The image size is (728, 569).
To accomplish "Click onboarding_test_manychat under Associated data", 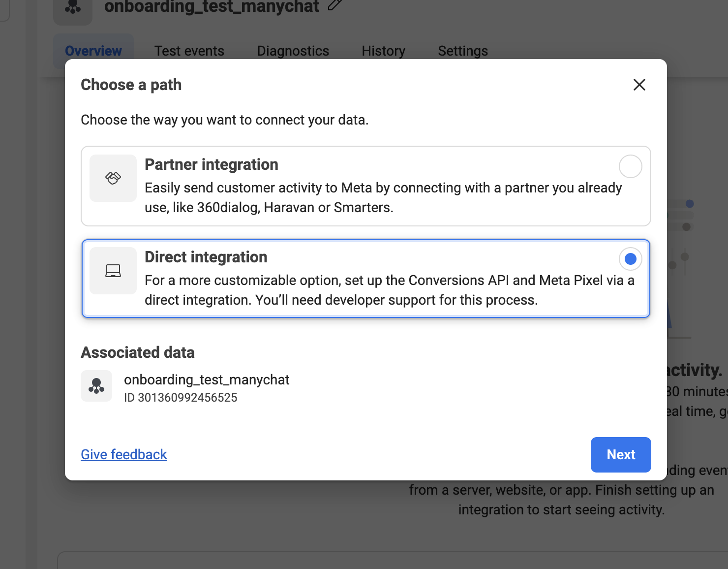I will click(x=207, y=380).
